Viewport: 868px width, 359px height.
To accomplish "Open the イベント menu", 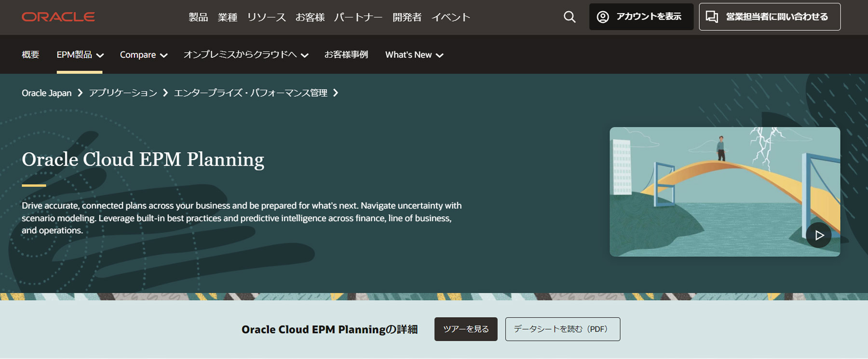I will [x=451, y=17].
